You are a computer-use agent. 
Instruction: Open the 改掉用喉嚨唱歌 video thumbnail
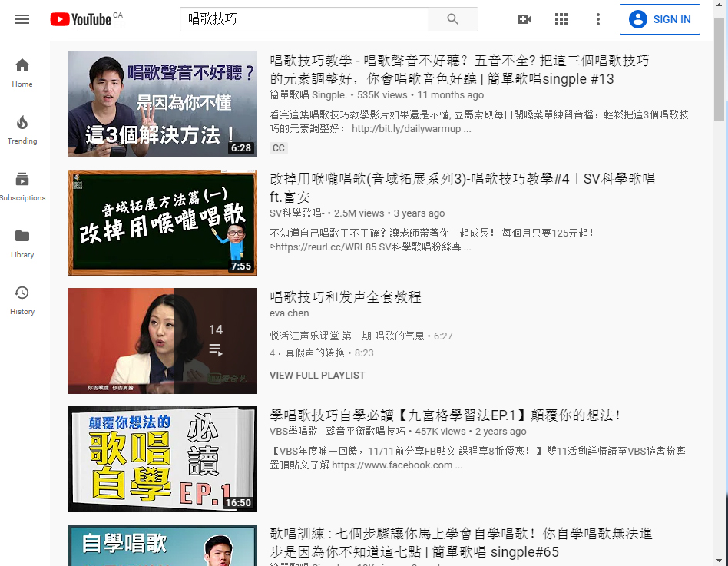click(x=163, y=223)
